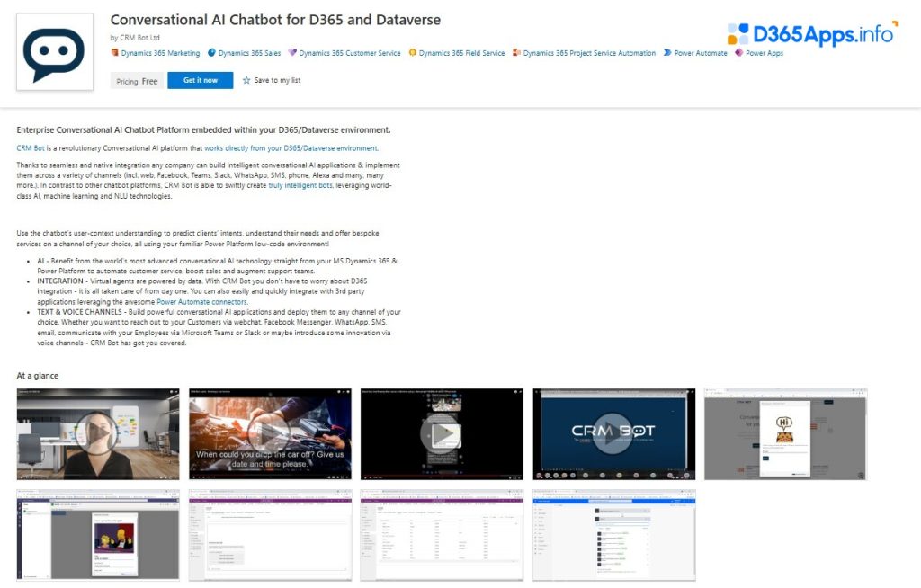The height and width of the screenshot is (588, 921).
Task: Play the car drop-off chatbot video
Action: tap(270, 434)
